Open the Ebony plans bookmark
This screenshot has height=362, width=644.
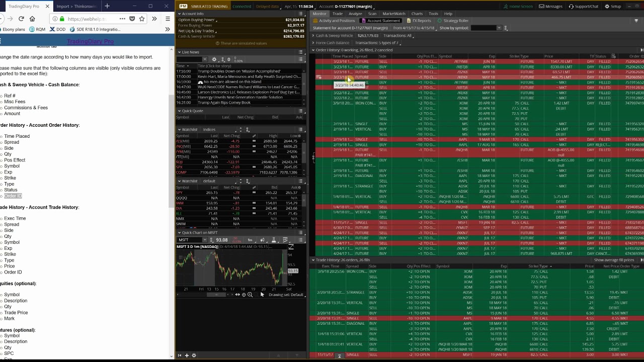(x=12, y=29)
